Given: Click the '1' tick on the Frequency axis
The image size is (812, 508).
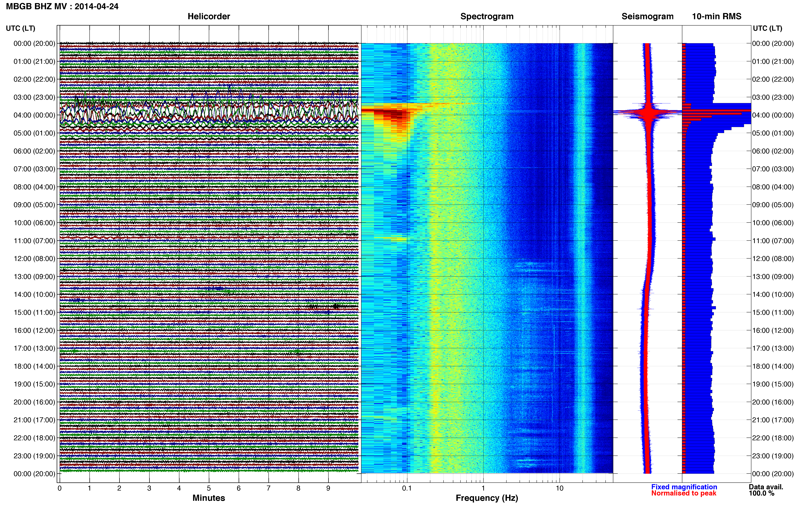Looking at the screenshot, I should pos(483,488).
